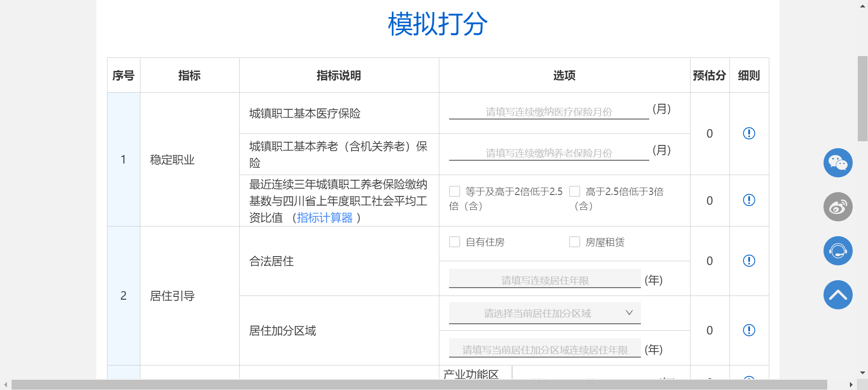
Task: Click the horizontal scrollbar right arrow
Action: 851,385
